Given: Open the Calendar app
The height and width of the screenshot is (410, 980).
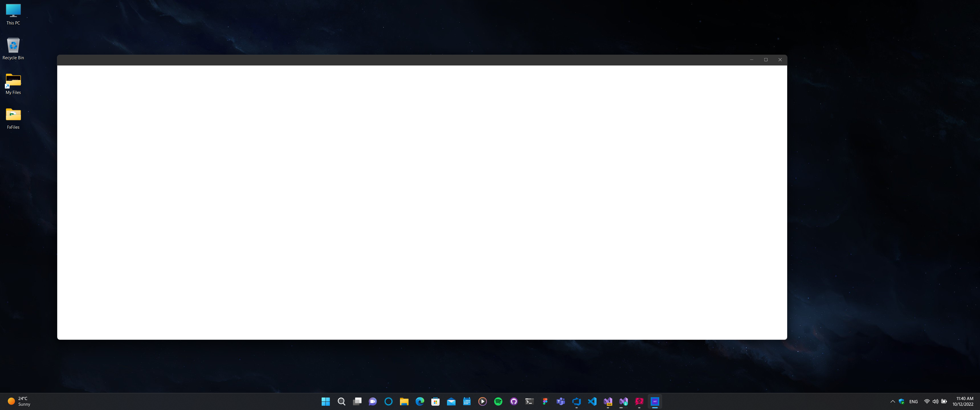Looking at the screenshot, I should click(467, 401).
